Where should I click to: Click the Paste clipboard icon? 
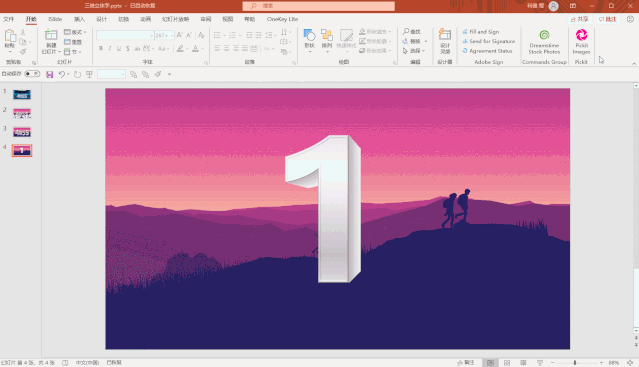coord(10,36)
